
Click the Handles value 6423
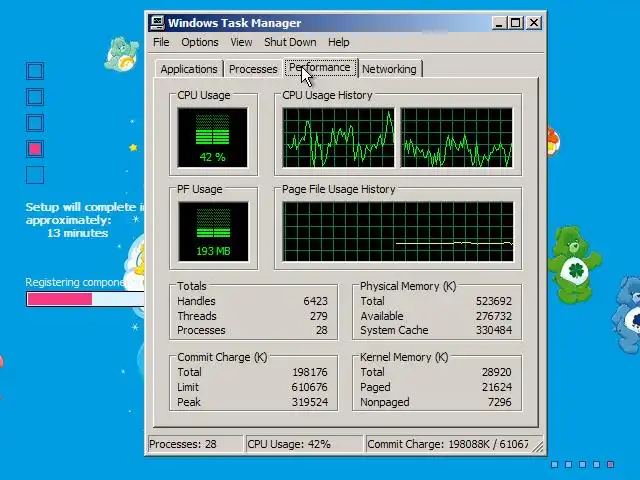(x=315, y=301)
